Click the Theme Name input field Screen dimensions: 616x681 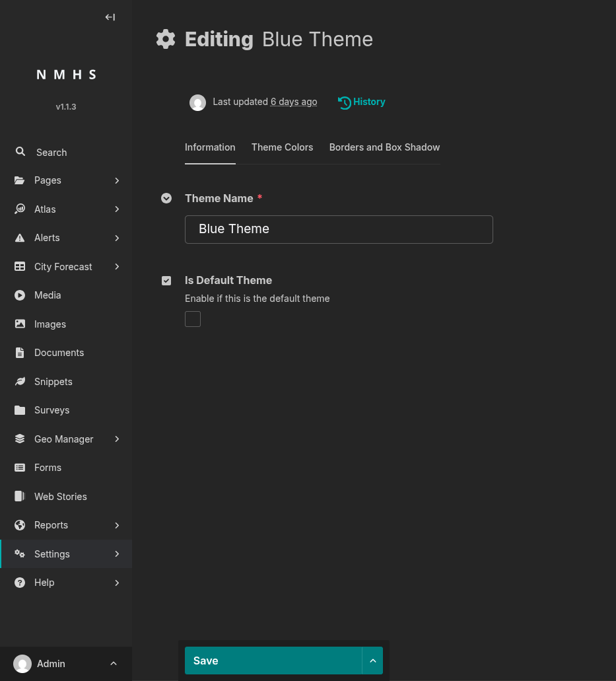[x=339, y=229]
